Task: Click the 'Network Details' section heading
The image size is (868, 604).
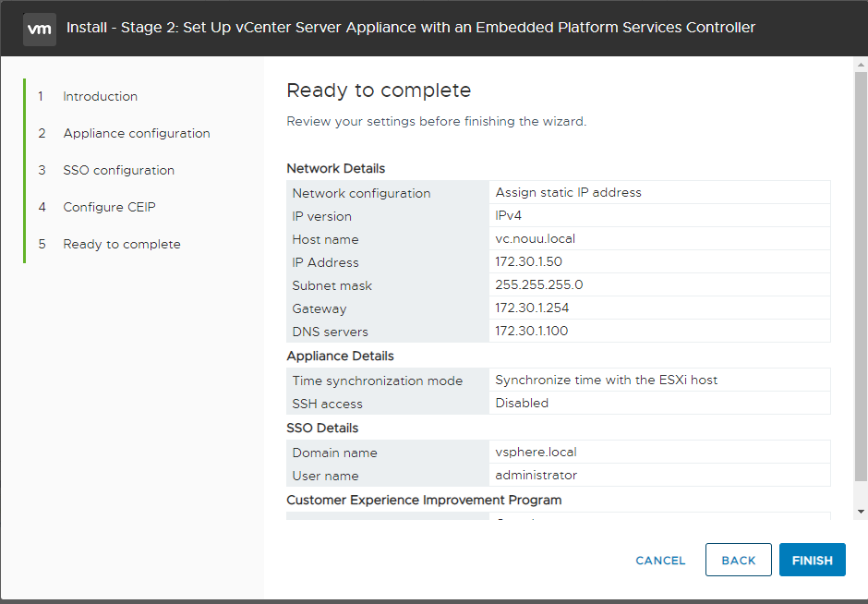Action: pyautogui.click(x=335, y=168)
